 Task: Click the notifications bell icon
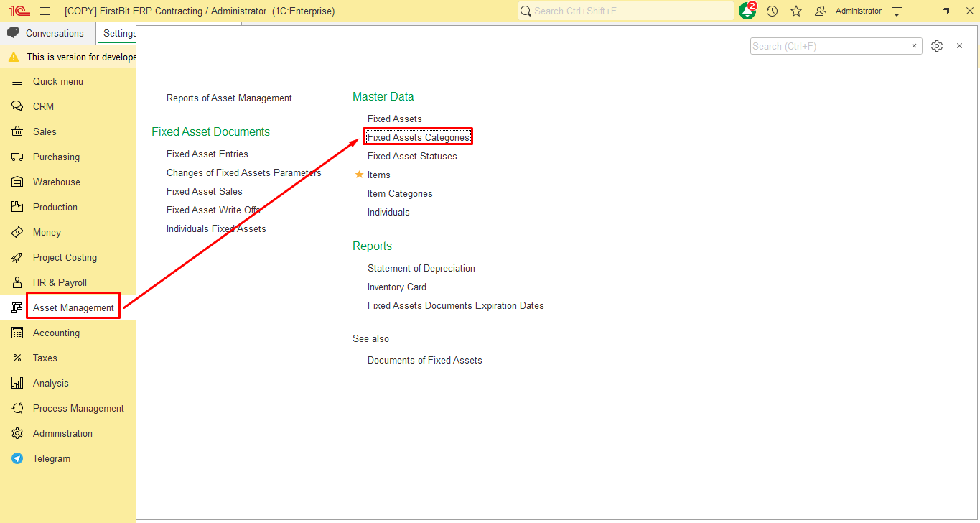tap(747, 11)
